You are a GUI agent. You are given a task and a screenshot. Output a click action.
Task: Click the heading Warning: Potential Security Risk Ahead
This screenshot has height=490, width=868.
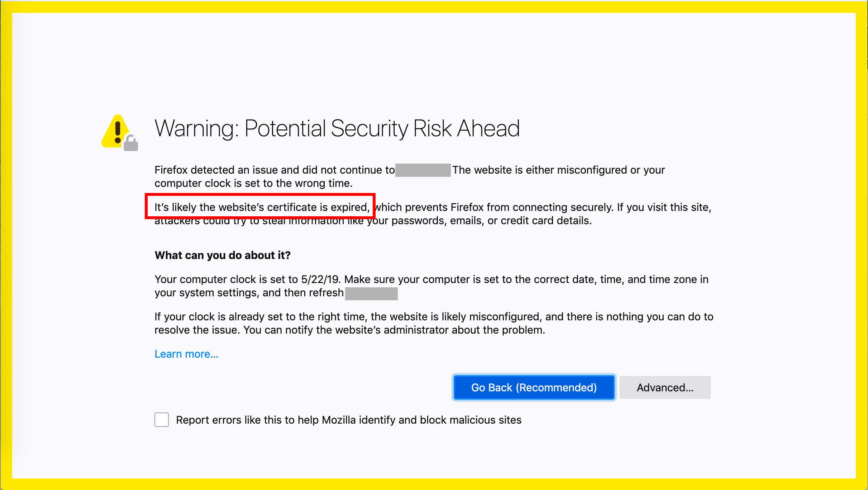[337, 128]
